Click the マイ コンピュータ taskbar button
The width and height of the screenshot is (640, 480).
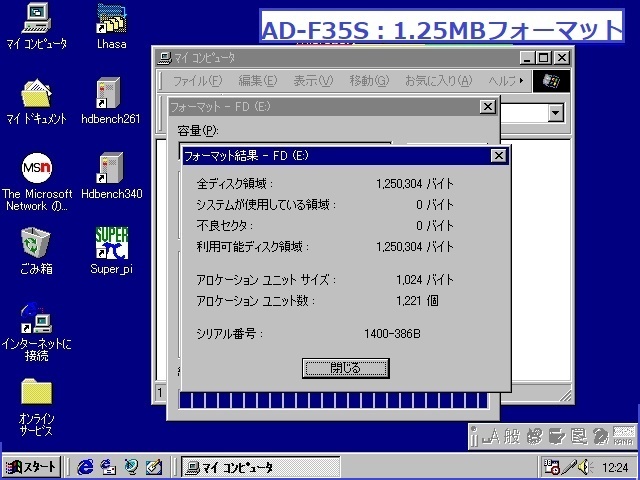click(x=260, y=467)
